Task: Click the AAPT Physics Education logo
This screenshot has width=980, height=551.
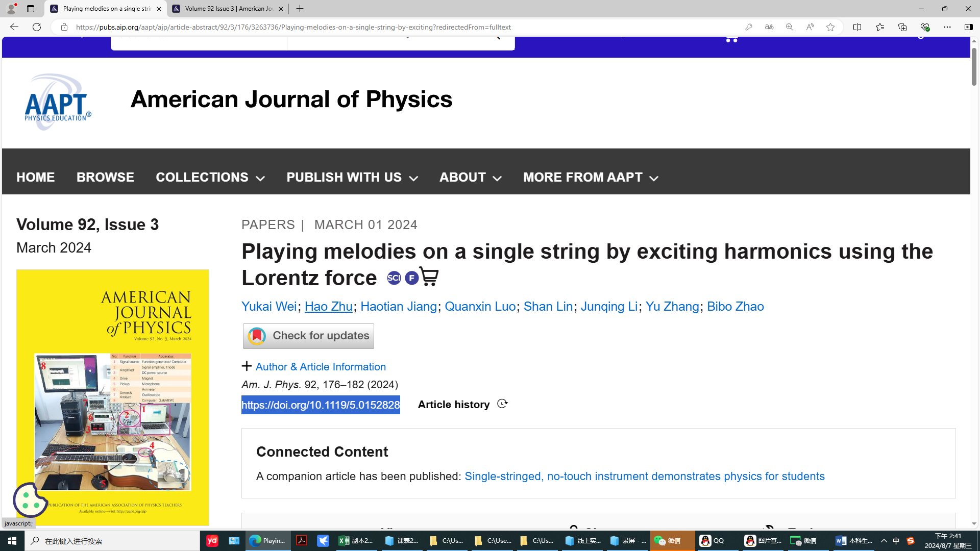Action: [58, 102]
